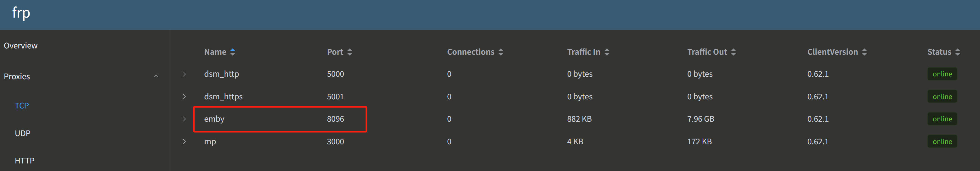Click the Port column sort icon
Image resolution: width=980 pixels, height=171 pixels.
[x=350, y=52]
